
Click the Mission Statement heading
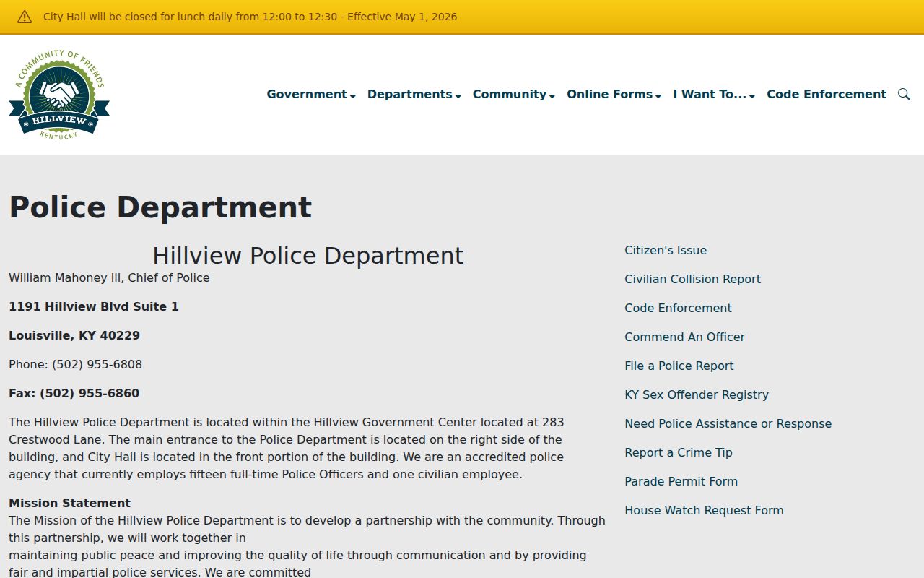(x=69, y=503)
